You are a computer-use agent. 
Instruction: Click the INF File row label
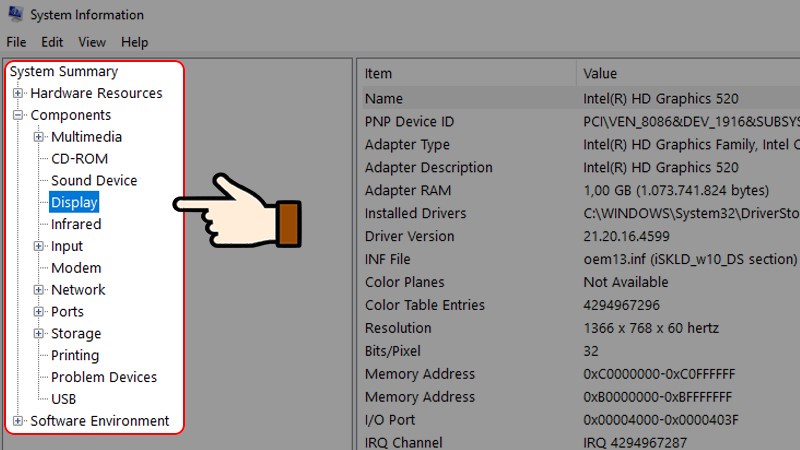tap(387, 259)
